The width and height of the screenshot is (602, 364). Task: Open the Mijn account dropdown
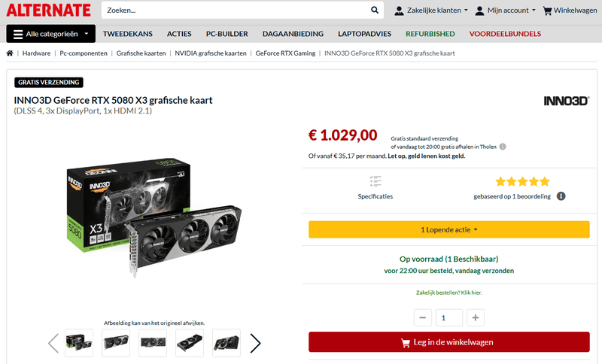(x=505, y=11)
